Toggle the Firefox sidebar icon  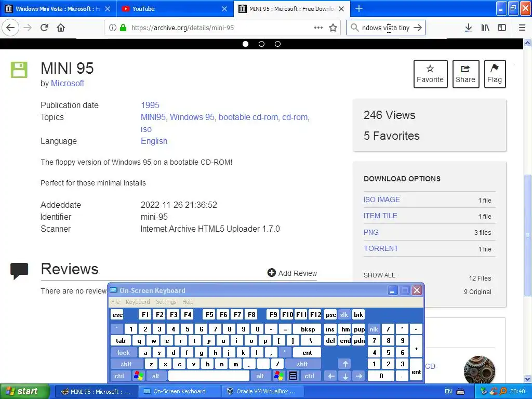coord(502,28)
